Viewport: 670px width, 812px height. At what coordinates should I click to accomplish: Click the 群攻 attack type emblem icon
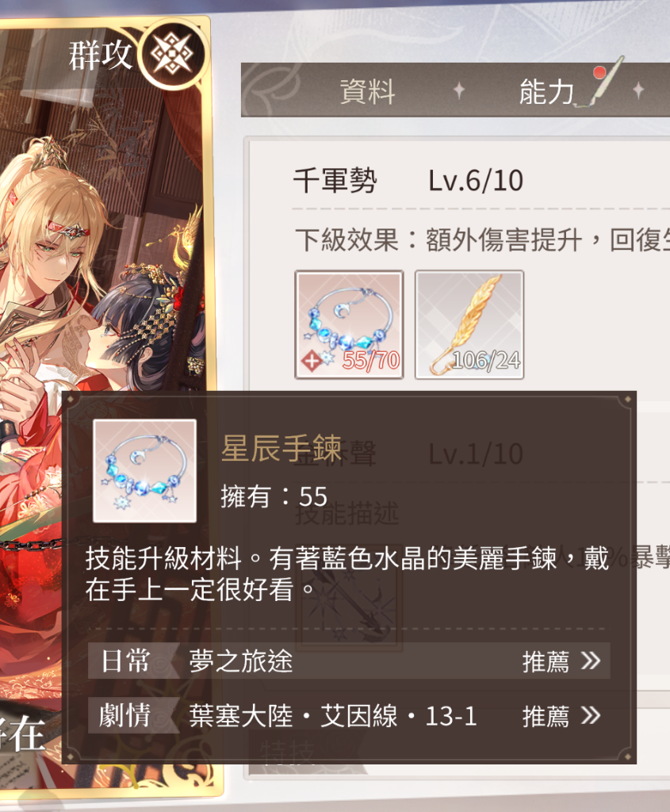click(172, 55)
